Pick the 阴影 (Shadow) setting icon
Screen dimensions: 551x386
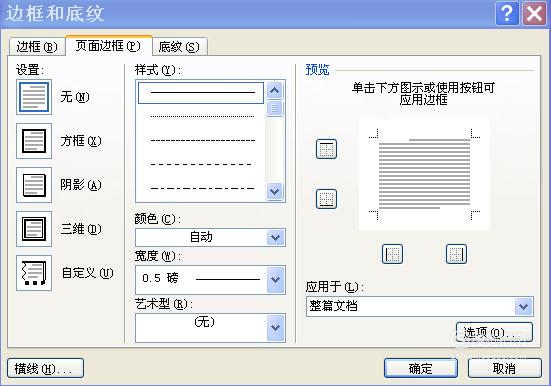click(x=34, y=185)
